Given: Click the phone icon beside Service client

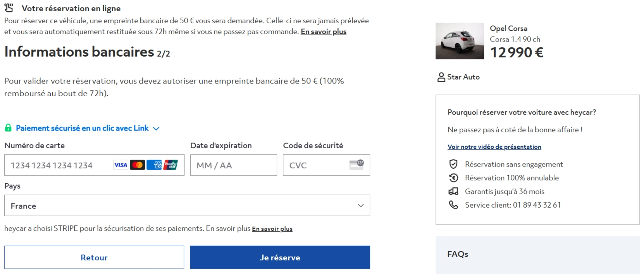Looking at the screenshot, I should tap(453, 205).
